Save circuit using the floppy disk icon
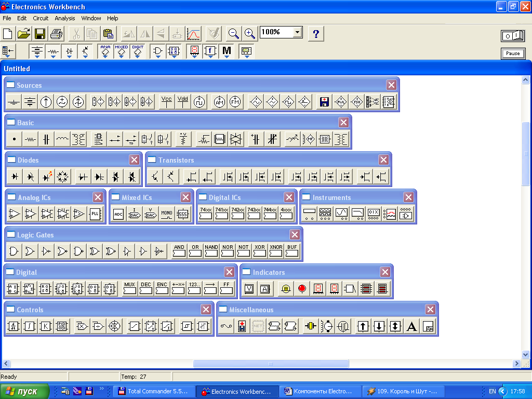This screenshot has height=399, width=532. (x=40, y=34)
